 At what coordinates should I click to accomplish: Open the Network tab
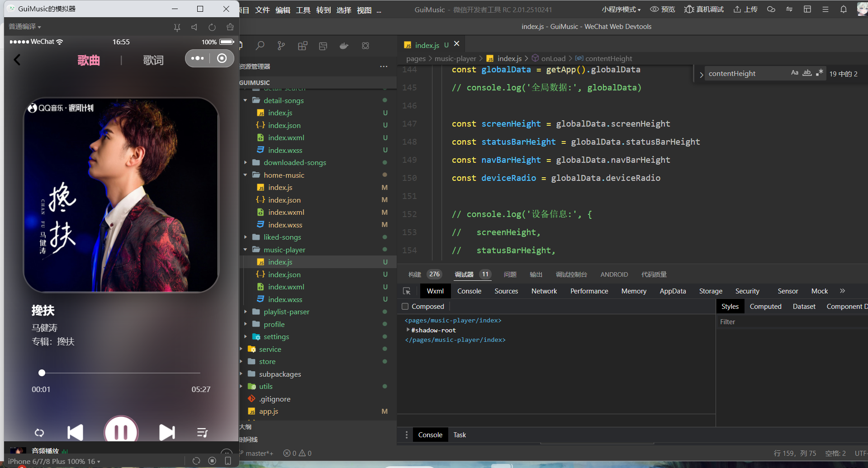pyautogui.click(x=544, y=291)
